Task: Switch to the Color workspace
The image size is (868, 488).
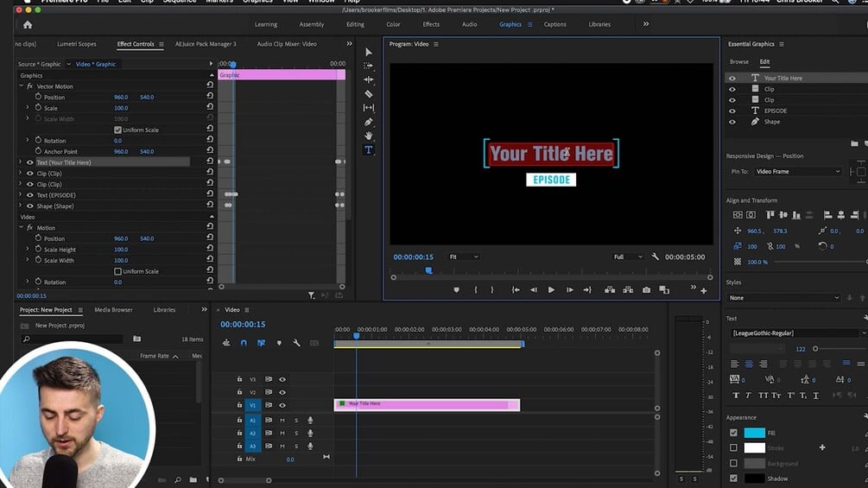Action: [393, 24]
